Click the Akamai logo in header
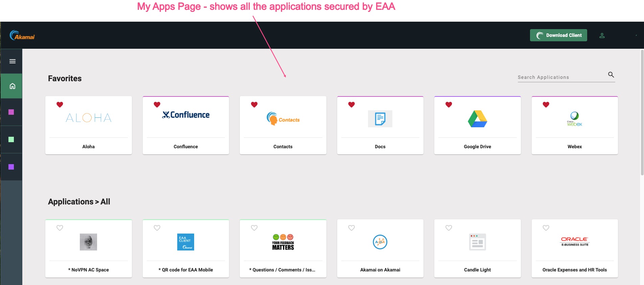Viewport: 644px width, 285px height. 22,35
